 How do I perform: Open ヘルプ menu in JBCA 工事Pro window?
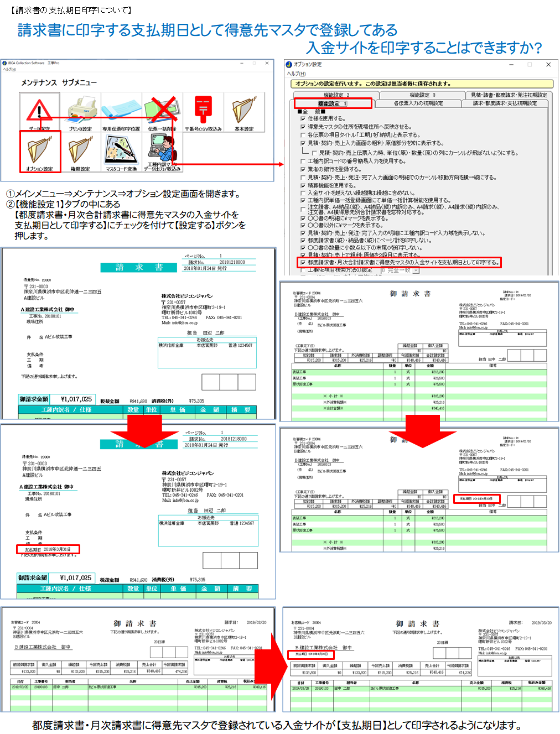coord(10,69)
